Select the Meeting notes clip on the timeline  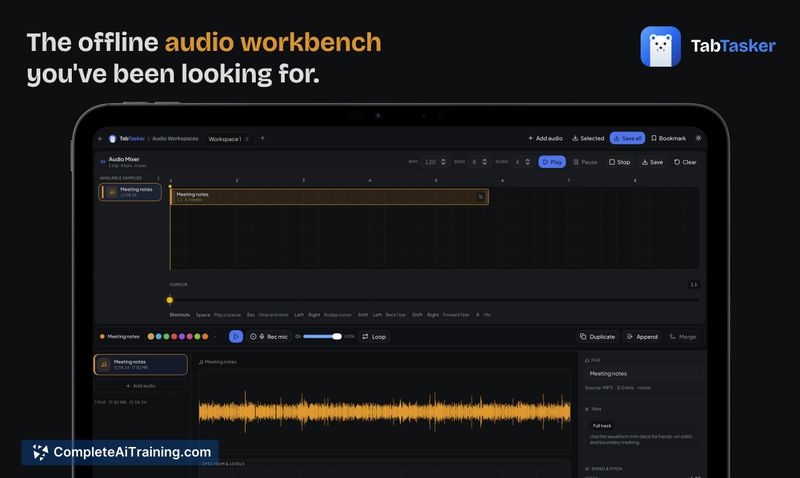click(329, 196)
